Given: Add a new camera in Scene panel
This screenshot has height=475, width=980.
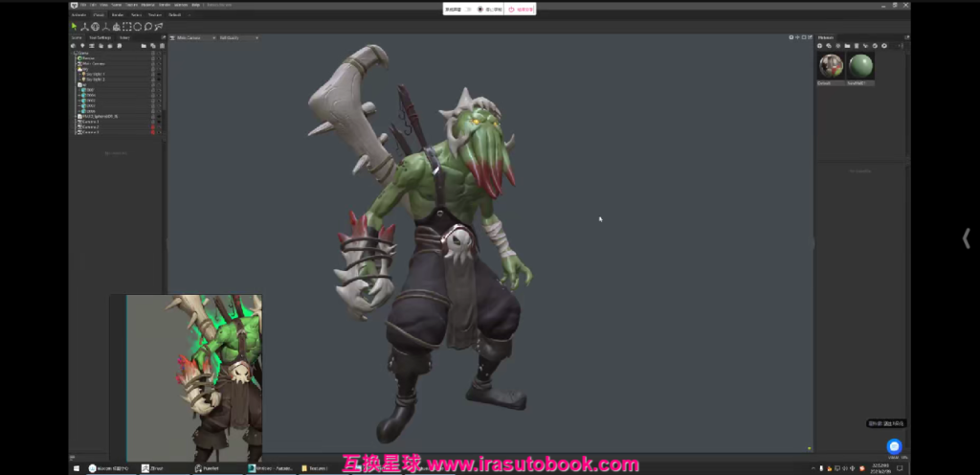Looking at the screenshot, I should [92, 46].
